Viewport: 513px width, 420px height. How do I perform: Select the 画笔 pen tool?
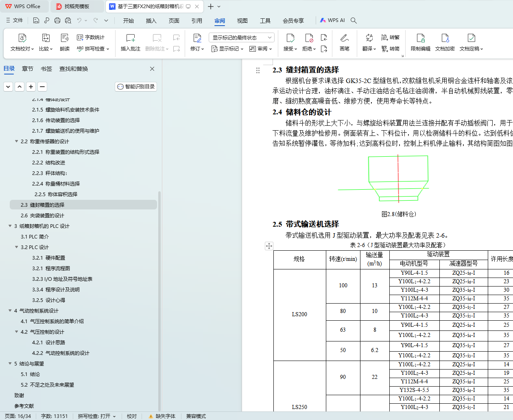pyautogui.click(x=345, y=38)
